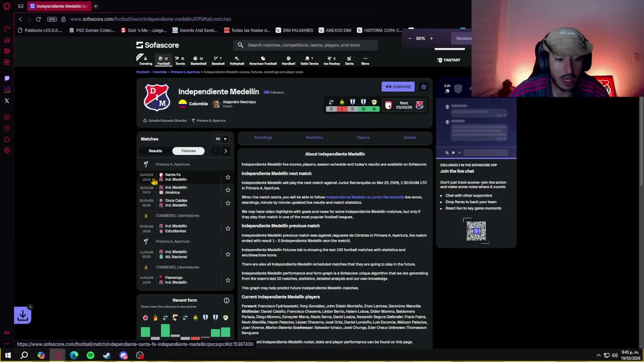Star the Santa Fe vs Ind. Medellín match
644x362 pixels.
228,177
